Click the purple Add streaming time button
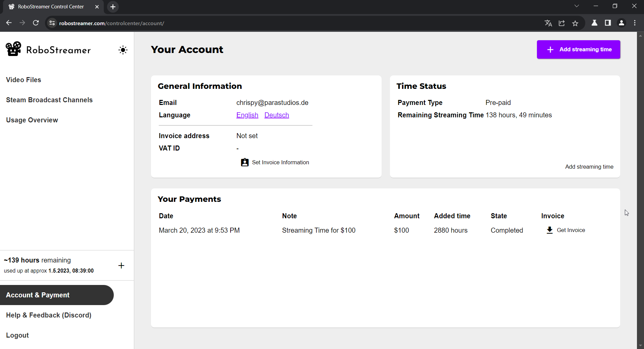This screenshot has height=349, width=644. pos(578,50)
